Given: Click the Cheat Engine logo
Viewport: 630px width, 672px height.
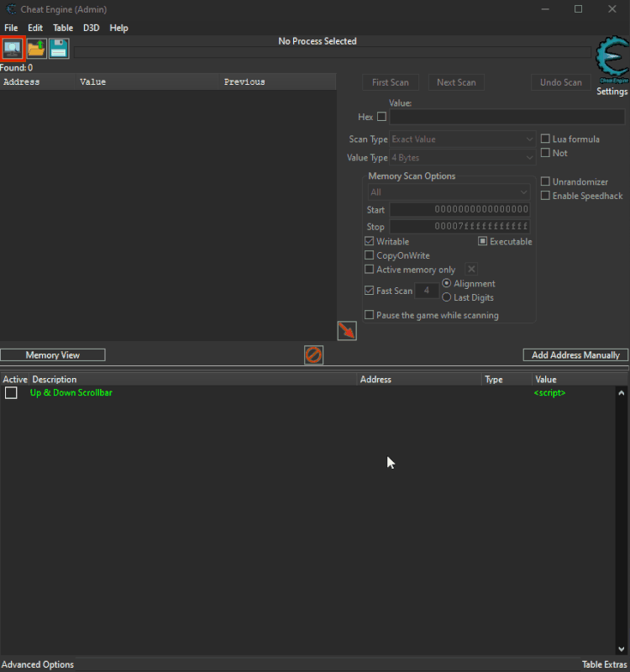Looking at the screenshot, I should 612,60.
